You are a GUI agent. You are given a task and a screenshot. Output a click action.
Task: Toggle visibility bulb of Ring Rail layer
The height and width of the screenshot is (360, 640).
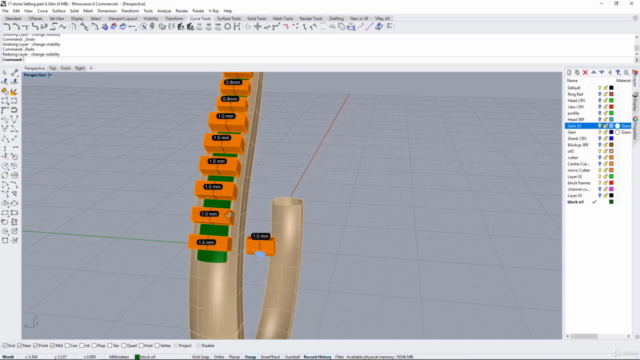600,94
